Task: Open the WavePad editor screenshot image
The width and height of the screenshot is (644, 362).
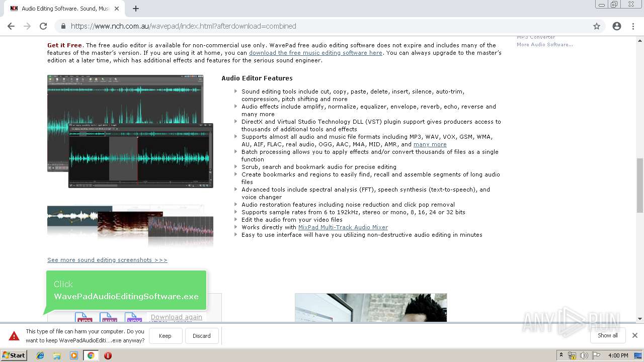Action: [130, 131]
